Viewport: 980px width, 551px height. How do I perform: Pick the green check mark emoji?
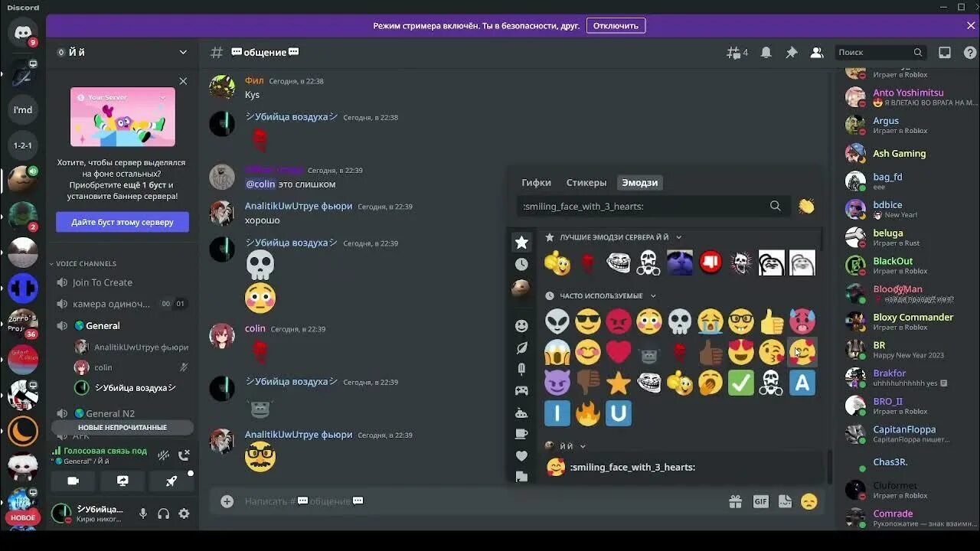pyautogui.click(x=741, y=383)
